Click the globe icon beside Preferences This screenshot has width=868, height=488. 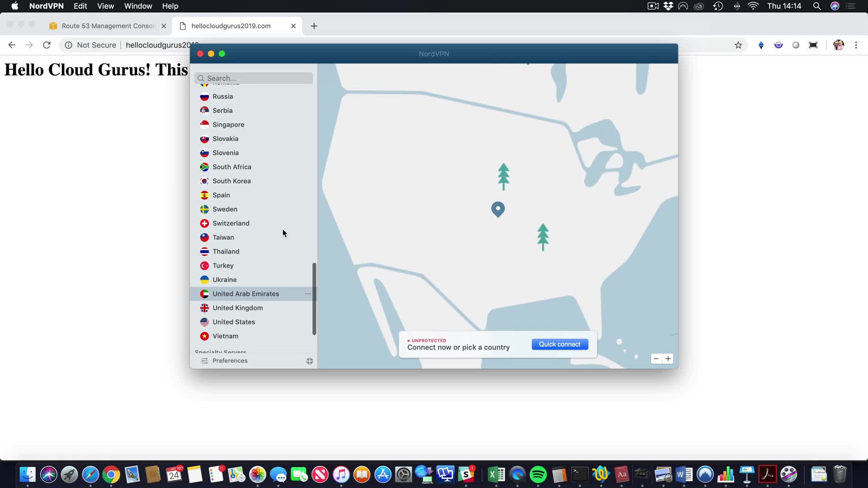(310, 361)
